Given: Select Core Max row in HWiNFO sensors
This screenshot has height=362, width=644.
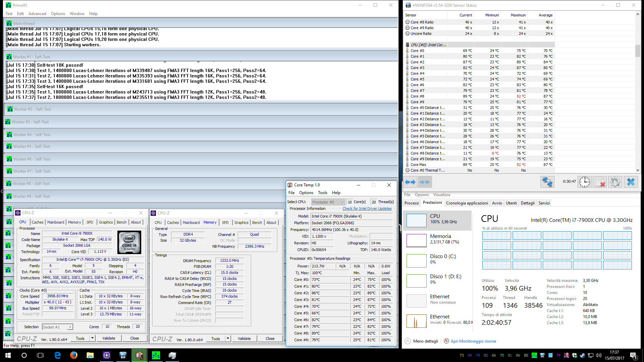Looking at the screenshot, I should click(x=479, y=165).
